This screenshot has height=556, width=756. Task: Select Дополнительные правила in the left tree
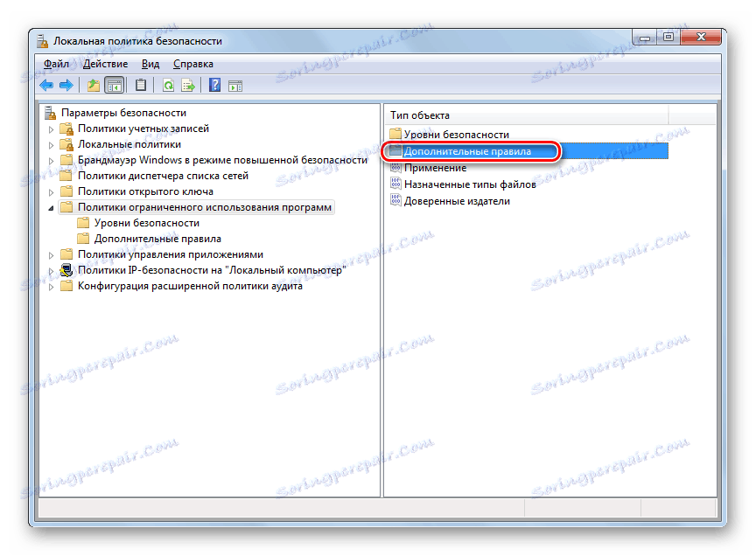coord(157,239)
